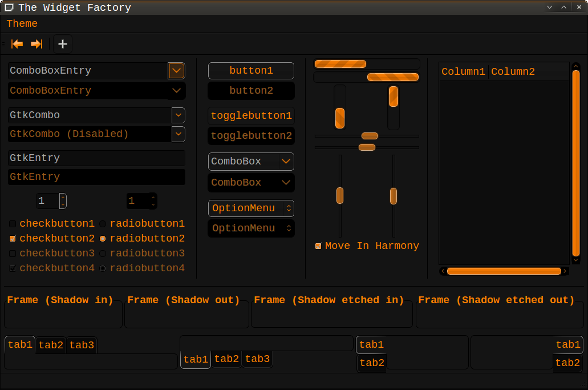
Task: Select tab1 in the right-tabs notebook
Action: (x=568, y=344)
